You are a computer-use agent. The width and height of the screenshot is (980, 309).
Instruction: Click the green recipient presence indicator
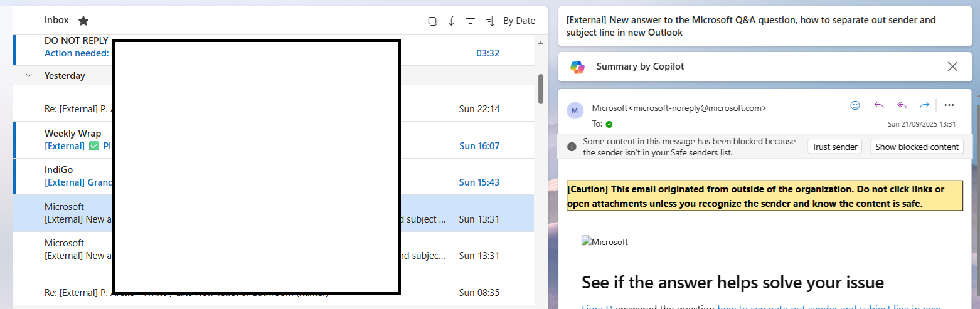click(x=609, y=124)
